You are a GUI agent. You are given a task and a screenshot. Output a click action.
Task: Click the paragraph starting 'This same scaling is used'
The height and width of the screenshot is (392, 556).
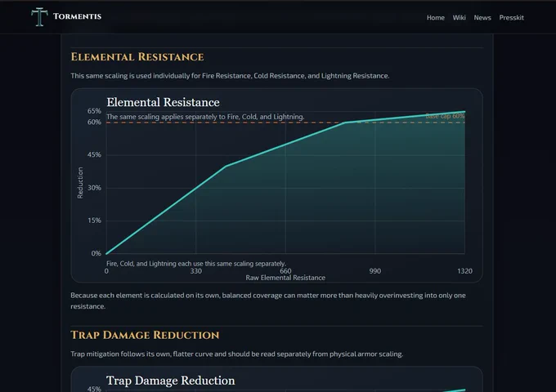point(230,76)
